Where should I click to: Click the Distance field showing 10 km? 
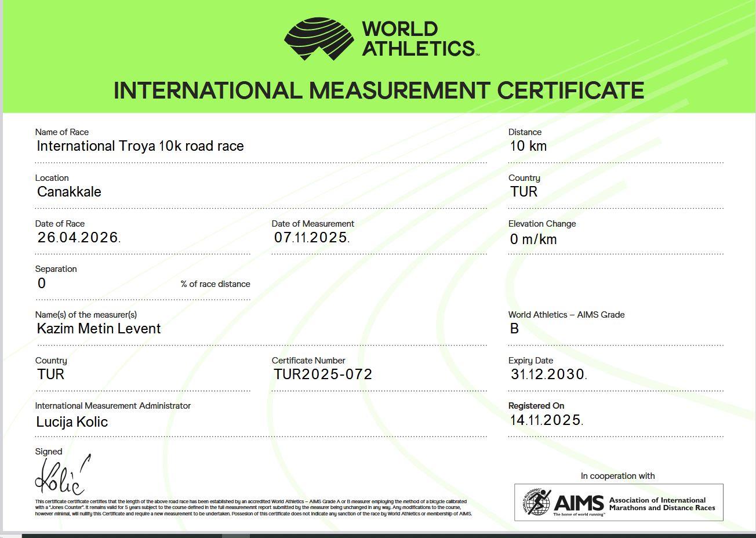tap(528, 146)
